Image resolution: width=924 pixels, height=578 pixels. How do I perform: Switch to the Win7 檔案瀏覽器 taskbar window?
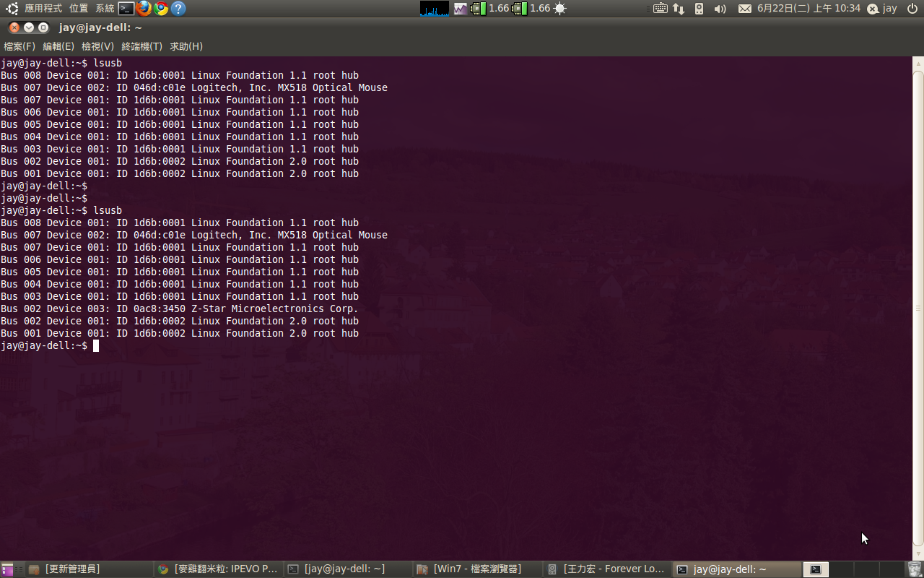point(476,569)
